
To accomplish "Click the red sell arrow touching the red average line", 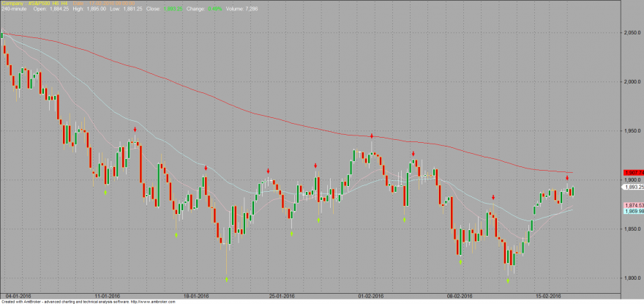I will [x=372, y=136].
